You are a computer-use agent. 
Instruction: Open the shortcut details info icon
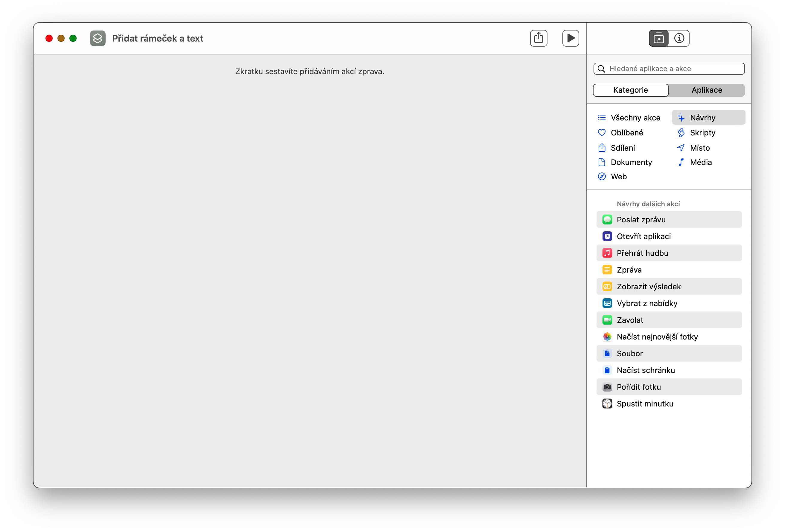(679, 38)
